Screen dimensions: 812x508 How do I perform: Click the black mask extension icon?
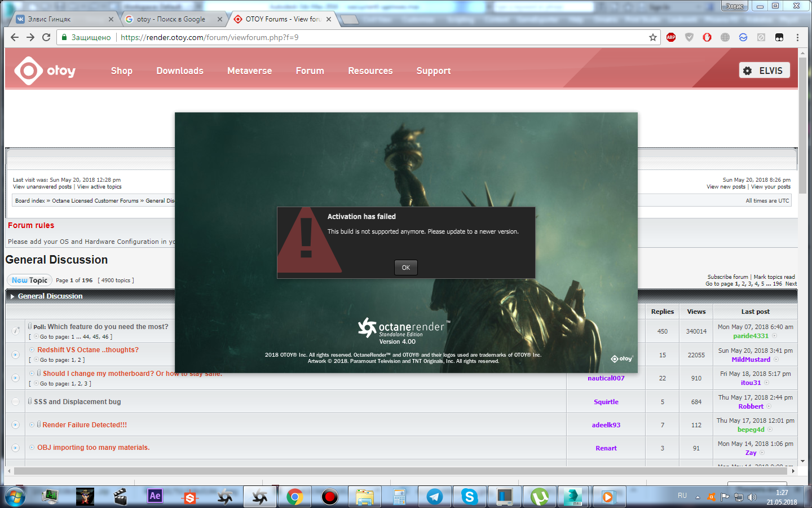pyautogui.click(x=779, y=37)
